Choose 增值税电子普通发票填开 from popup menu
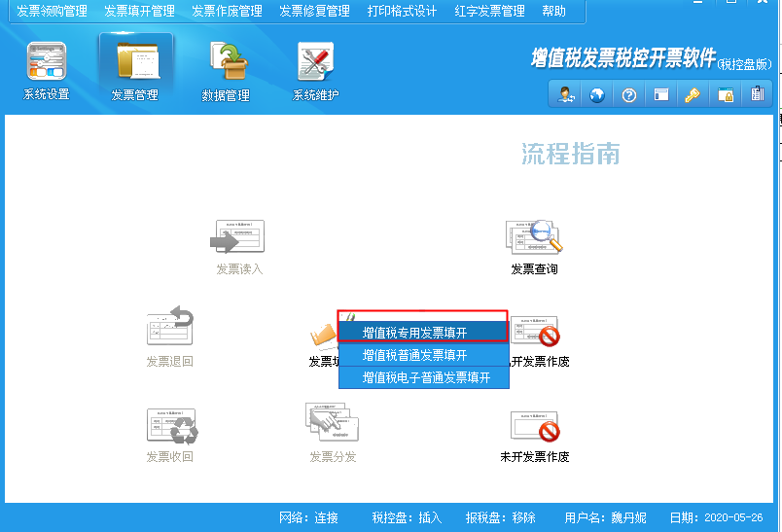Screen dimensions: 782x532 coord(423,377)
